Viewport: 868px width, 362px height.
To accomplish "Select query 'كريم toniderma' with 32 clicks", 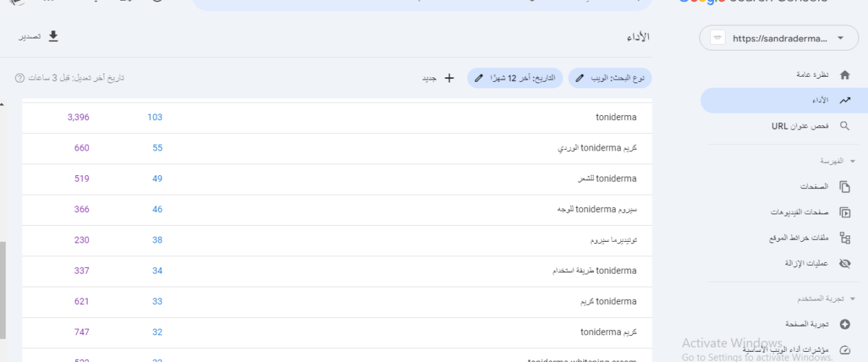I will (337, 333).
